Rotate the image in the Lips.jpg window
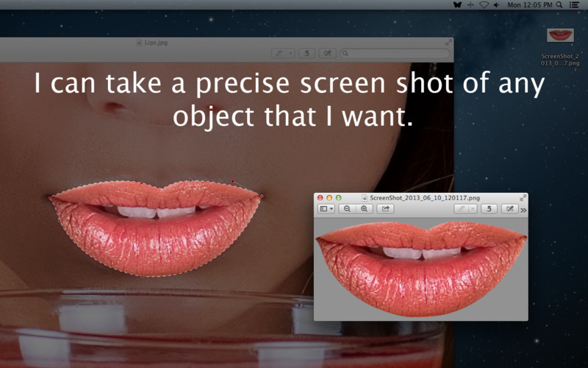 pos(306,53)
